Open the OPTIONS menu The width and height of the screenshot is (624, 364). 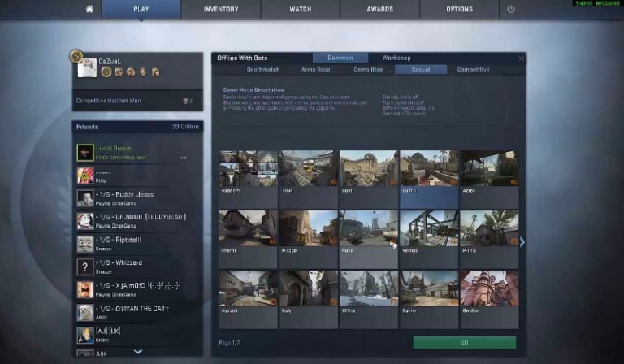459,9
